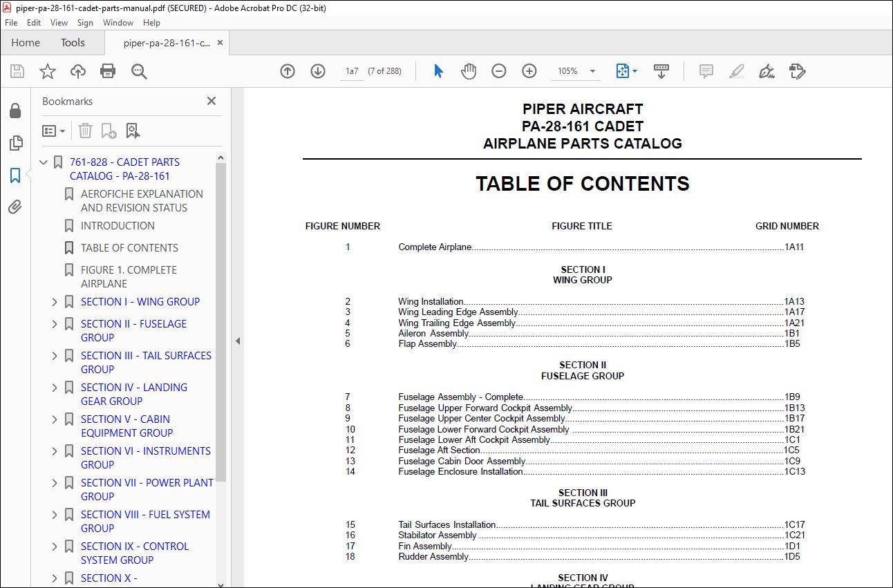Zoom out with minus button
The height and width of the screenshot is (588, 893).
[499, 71]
